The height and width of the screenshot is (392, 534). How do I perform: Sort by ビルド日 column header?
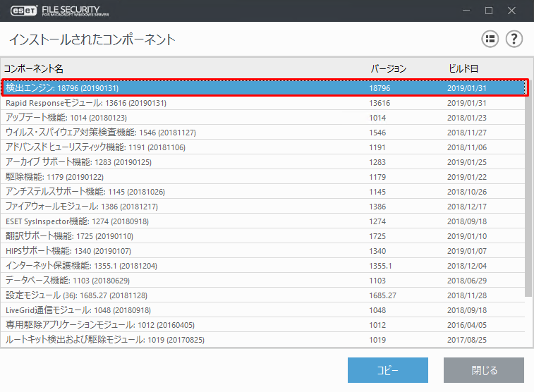(463, 68)
